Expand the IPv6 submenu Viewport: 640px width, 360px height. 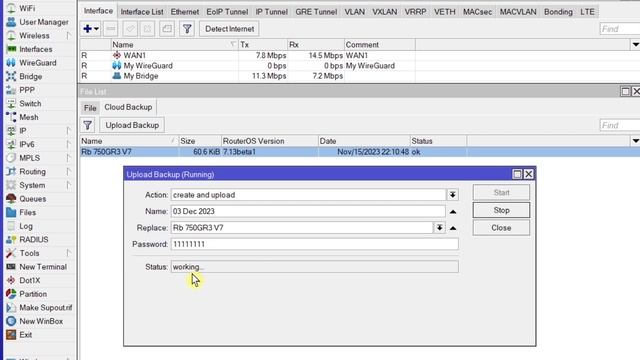68,144
